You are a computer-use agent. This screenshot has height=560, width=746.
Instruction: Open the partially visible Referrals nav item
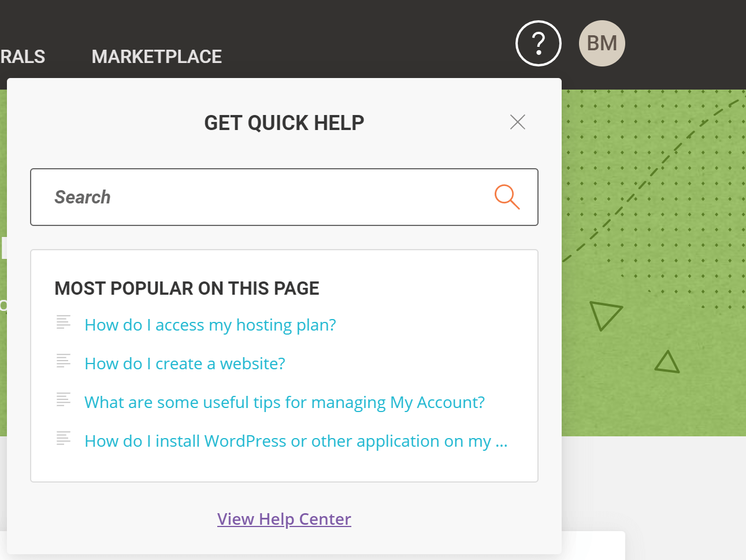[x=23, y=57]
